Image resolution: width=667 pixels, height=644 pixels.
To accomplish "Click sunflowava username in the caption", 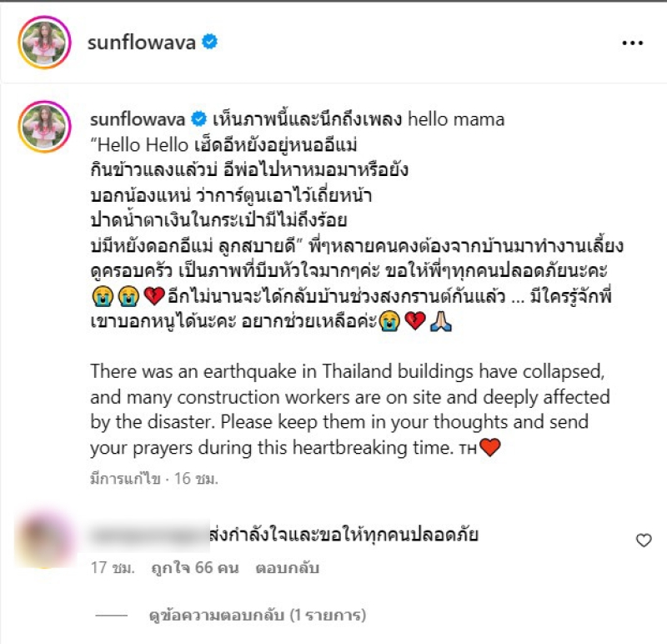I will point(138,119).
